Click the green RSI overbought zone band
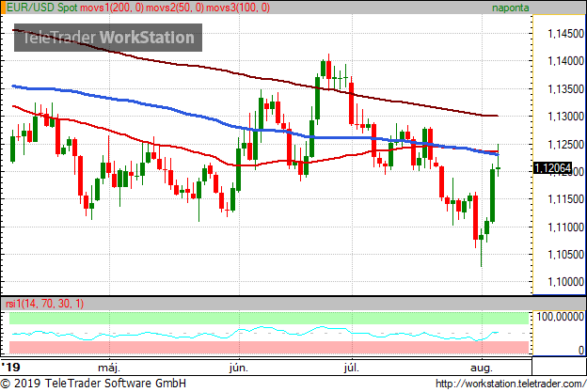Screen dimensions: 587x392 (x=269, y=319)
